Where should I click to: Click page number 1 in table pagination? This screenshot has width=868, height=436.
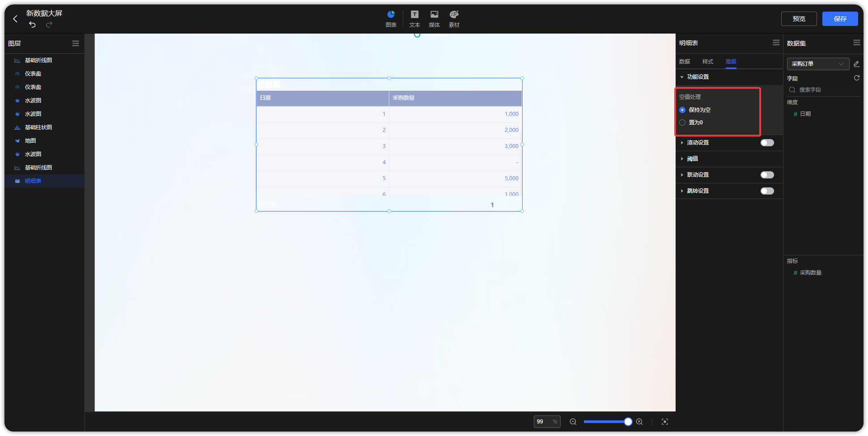492,205
